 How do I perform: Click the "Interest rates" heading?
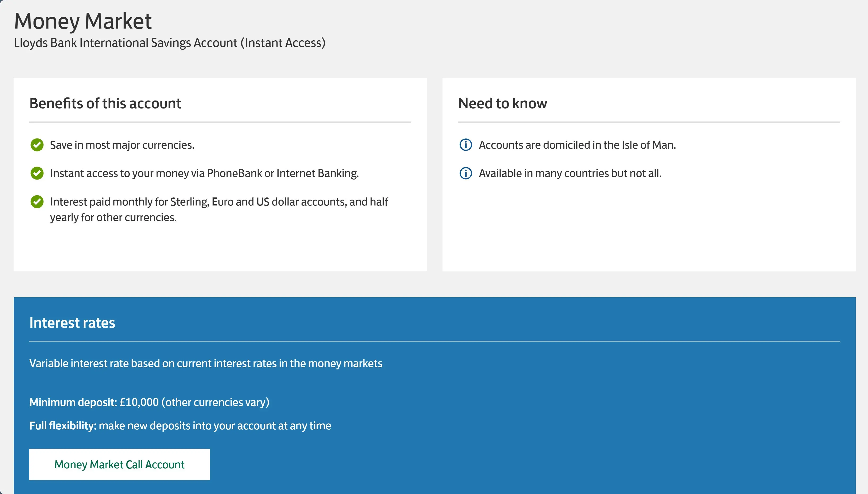(72, 323)
